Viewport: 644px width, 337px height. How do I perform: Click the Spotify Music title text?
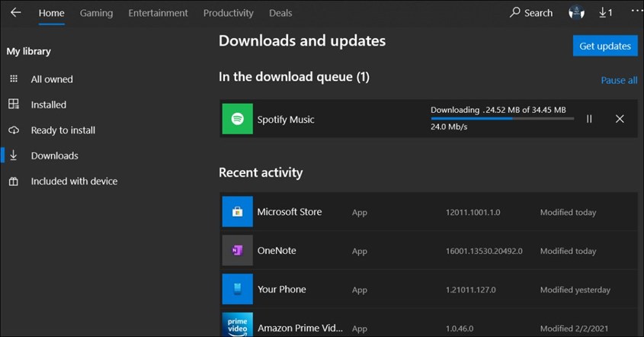click(286, 120)
